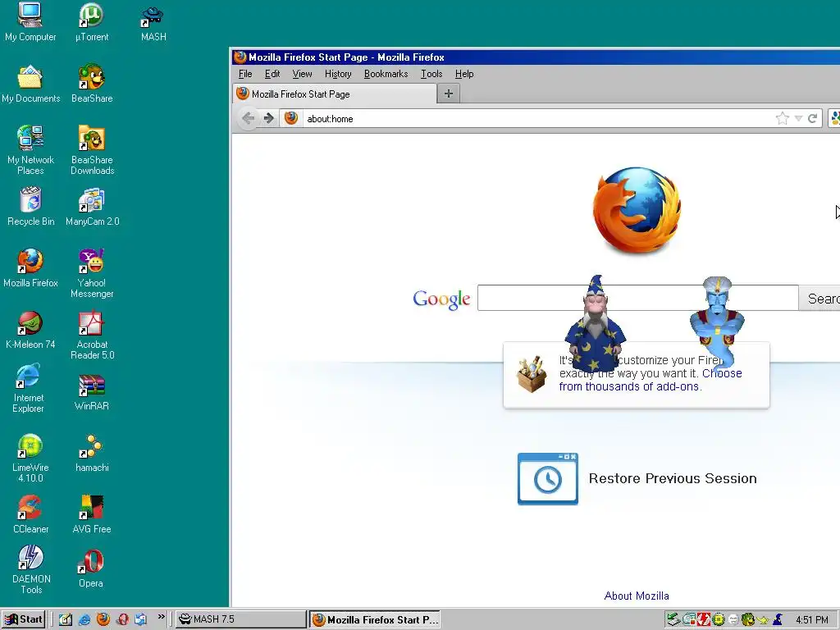The height and width of the screenshot is (630, 840).
Task: Select DAEMON Tools desktop shortcut
Action: point(31,569)
